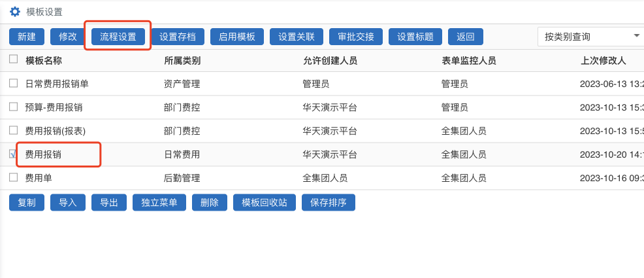Screen dimensions: 644x278
Task: Click the 费用报销(报表) template name
Action: pos(56,131)
